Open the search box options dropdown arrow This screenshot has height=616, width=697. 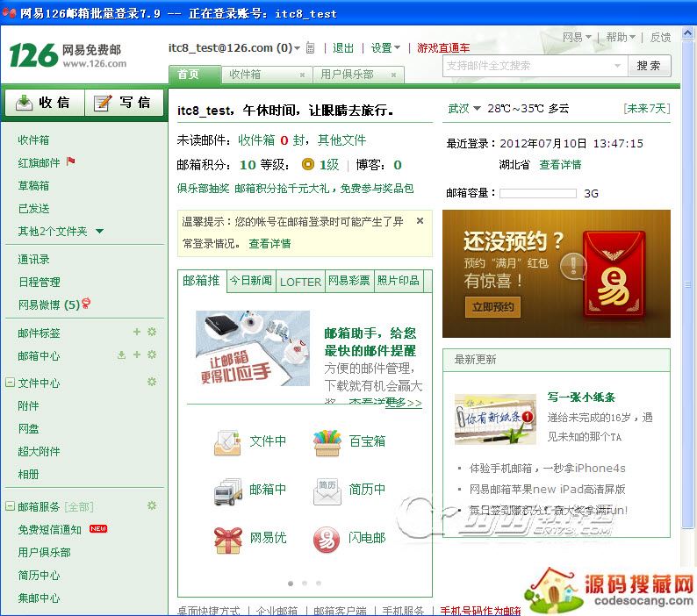point(617,66)
